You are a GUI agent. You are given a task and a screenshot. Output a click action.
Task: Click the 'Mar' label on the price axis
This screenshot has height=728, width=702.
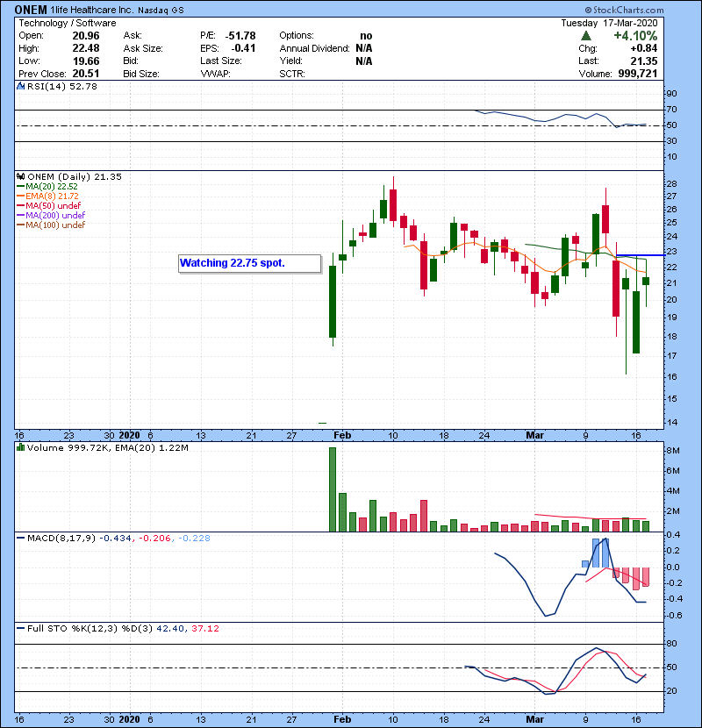pos(534,435)
